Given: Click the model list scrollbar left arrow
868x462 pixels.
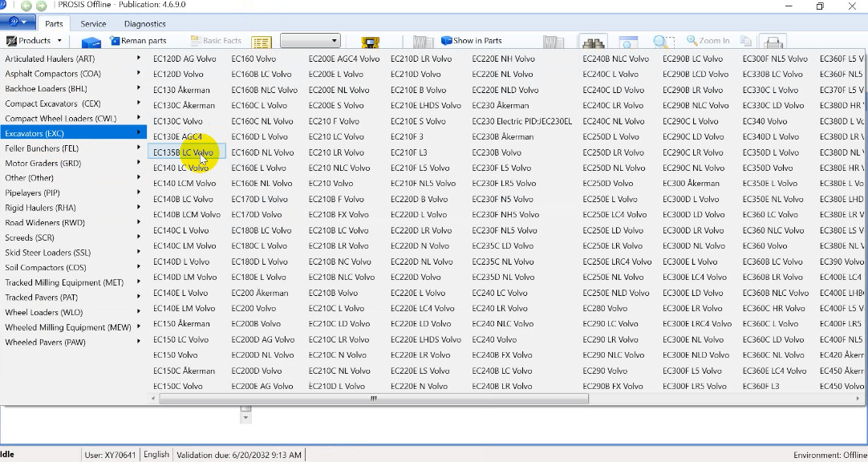Looking at the screenshot, I should coord(154,399).
